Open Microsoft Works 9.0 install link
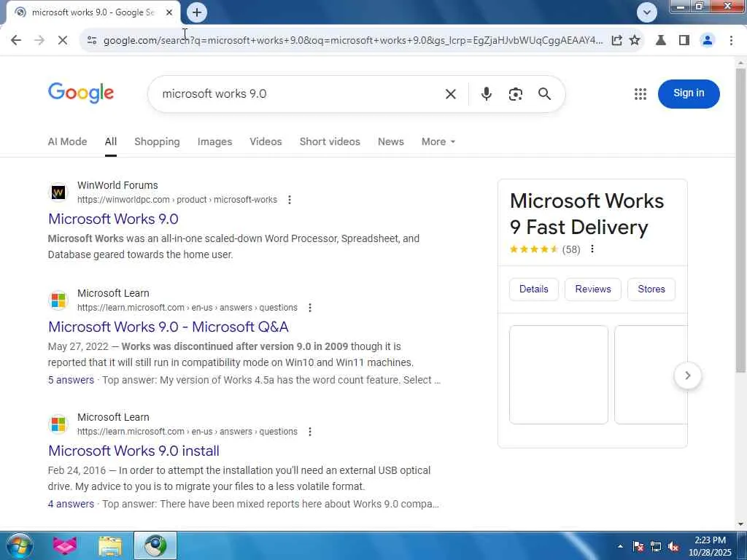 (x=134, y=451)
